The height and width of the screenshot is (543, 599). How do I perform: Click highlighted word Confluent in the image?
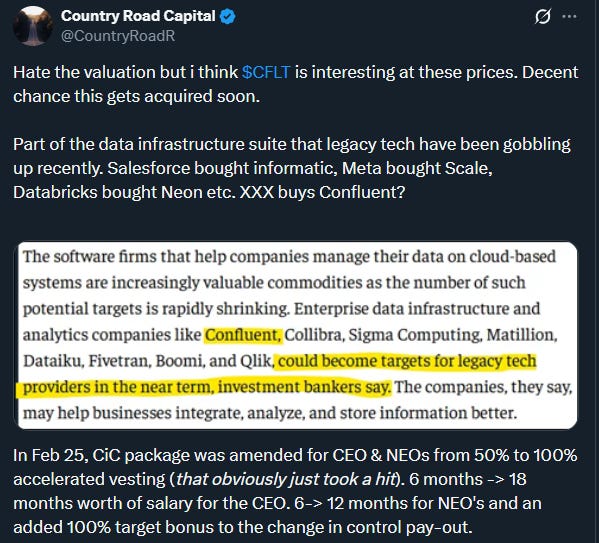pyautogui.click(x=243, y=335)
